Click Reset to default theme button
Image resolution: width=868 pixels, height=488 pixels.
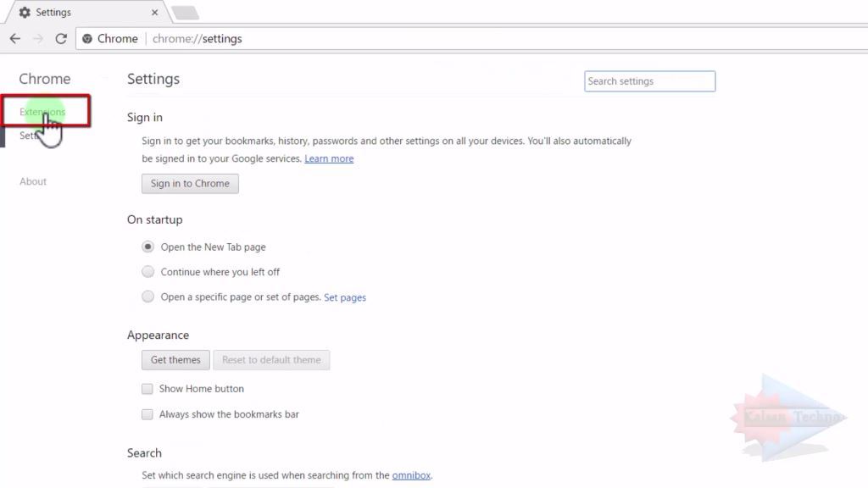[271, 360]
